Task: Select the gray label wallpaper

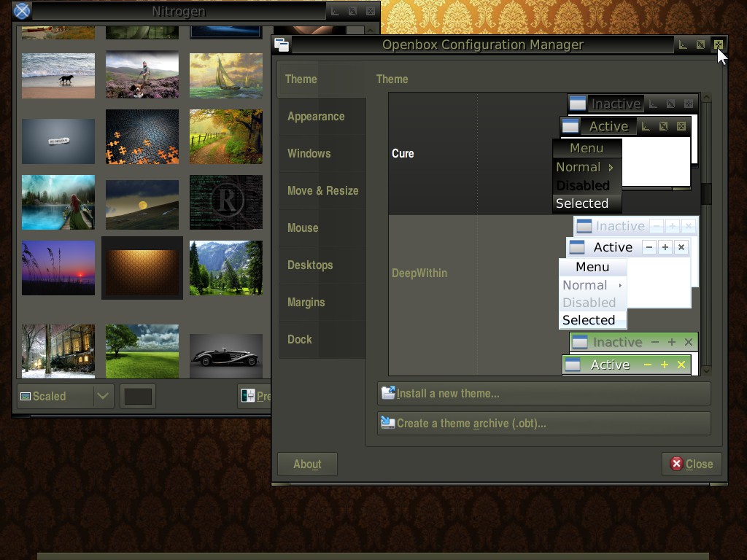Action: [x=58, y=141]
